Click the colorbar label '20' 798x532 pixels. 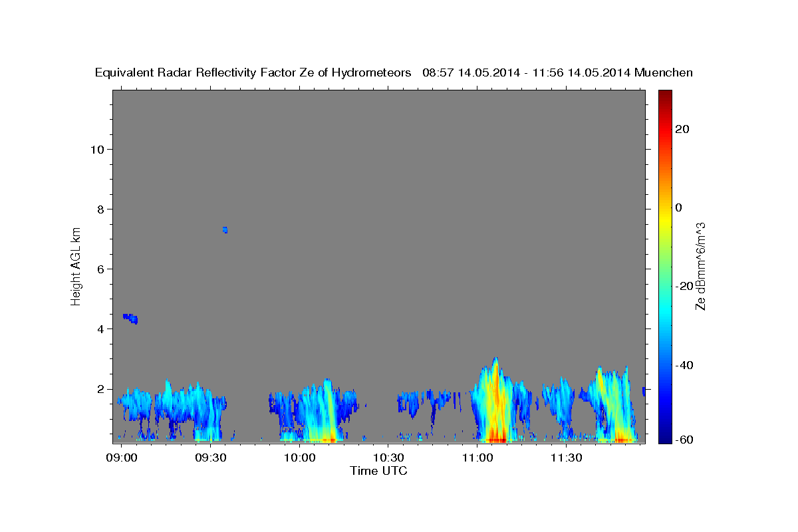[682, 129]
